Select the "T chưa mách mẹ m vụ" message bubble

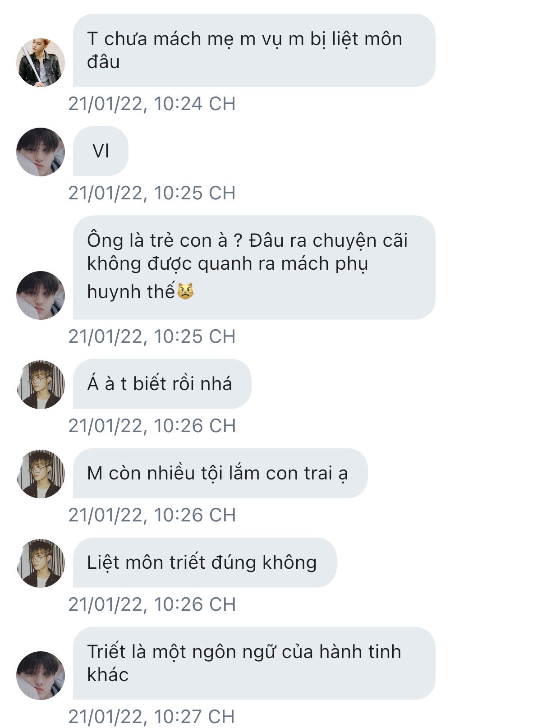coord(253,50)
